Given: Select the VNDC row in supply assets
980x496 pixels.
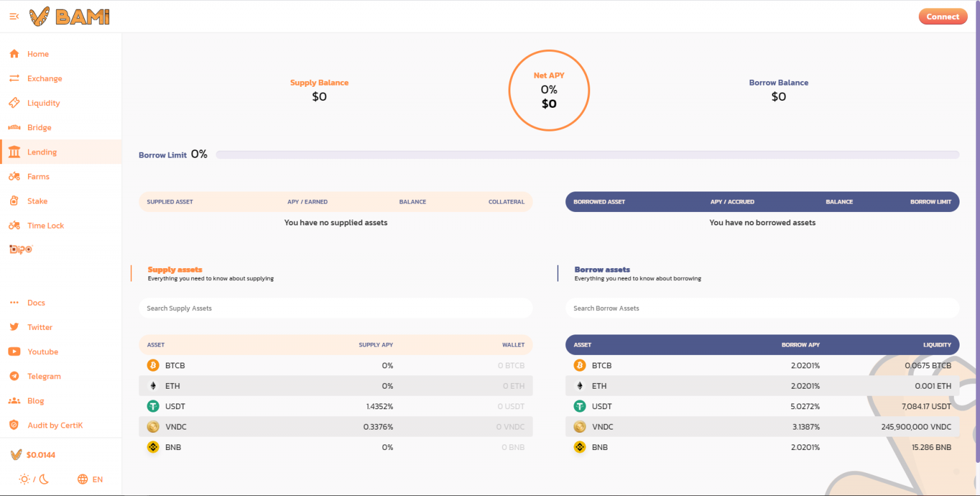Looking at the screenshot, I should pos(336,426).
